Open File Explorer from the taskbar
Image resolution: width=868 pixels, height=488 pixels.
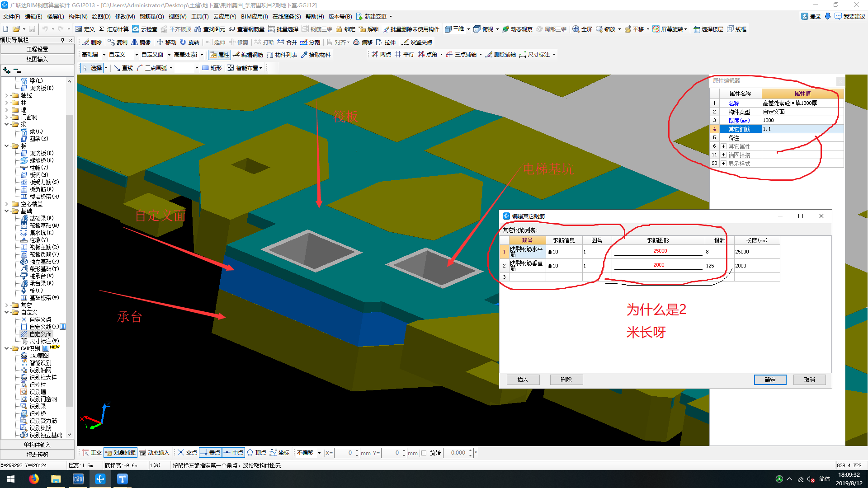click(56, 479)
